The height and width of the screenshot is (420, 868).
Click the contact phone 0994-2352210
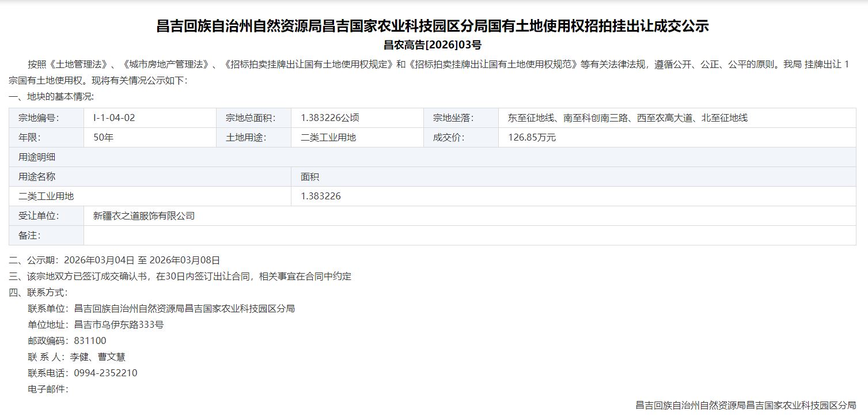(105, 373)
